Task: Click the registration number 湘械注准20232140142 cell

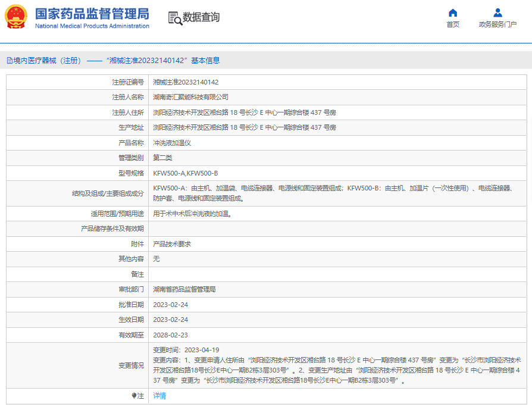Action: 186,82
